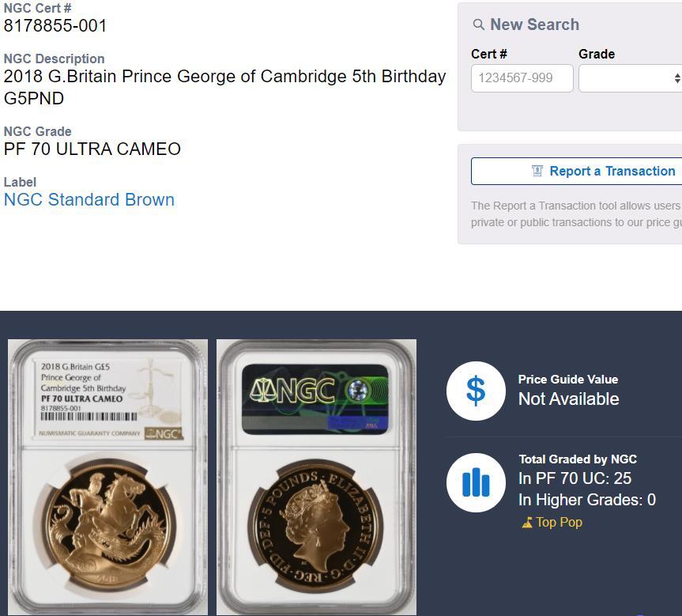This screenshot has height=616, width=682.
Task: Click the NGC hologram on slab back
Action: point(315,399)
